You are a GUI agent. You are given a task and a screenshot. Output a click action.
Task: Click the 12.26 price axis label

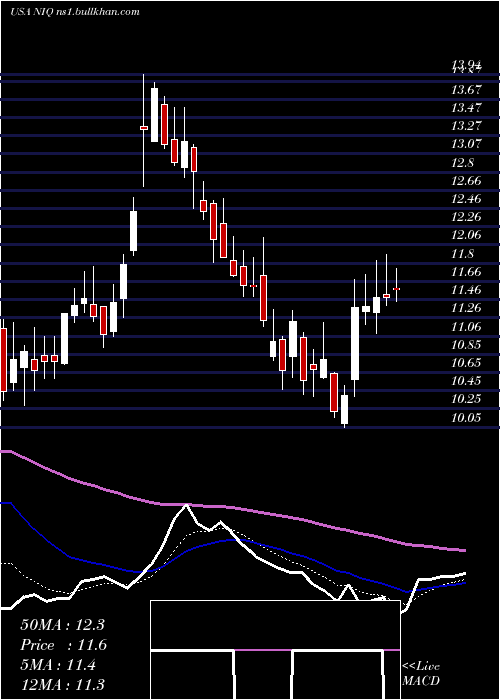click(x=466, y=217)
